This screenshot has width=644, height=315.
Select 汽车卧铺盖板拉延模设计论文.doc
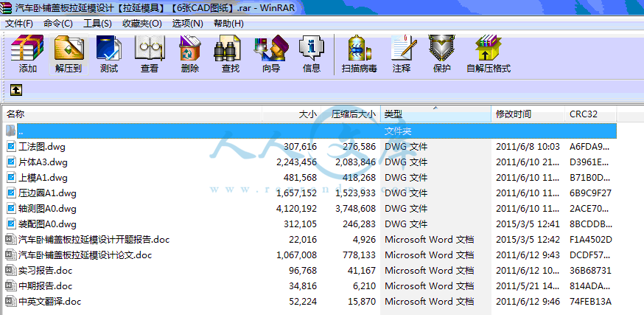85,255
